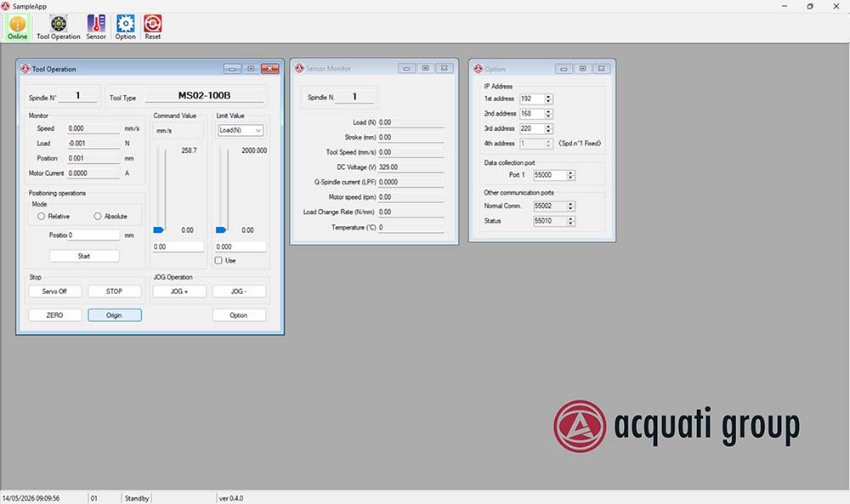
Task: Click the 2nd address stepper arrows
Action: [x=548, y=114]
